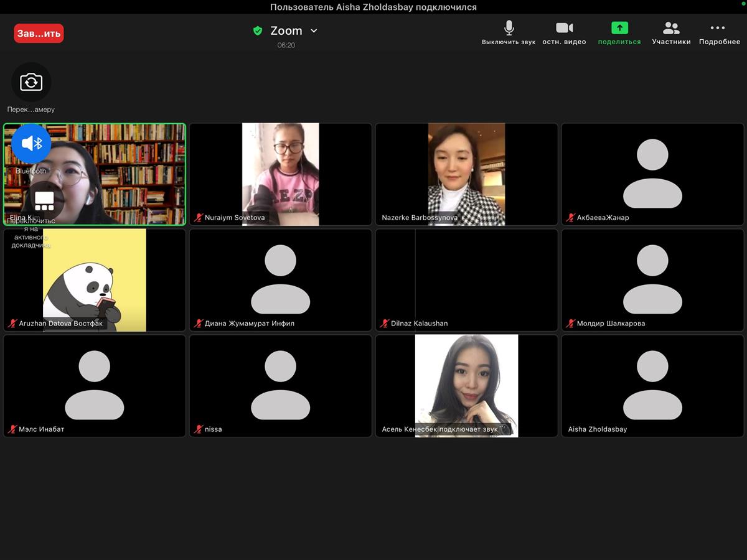Tap the Aisha Zholdasbay joined notification banner
747x560 pixels.
point(374,7)
